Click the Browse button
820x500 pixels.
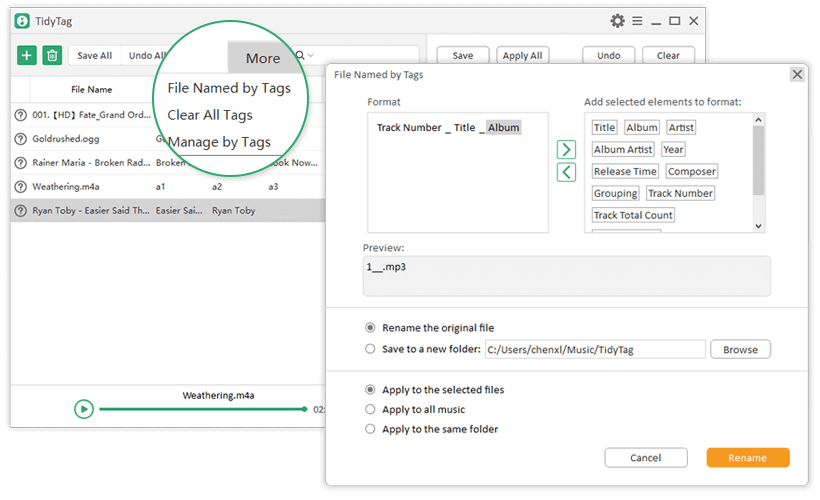click(740, 350)
